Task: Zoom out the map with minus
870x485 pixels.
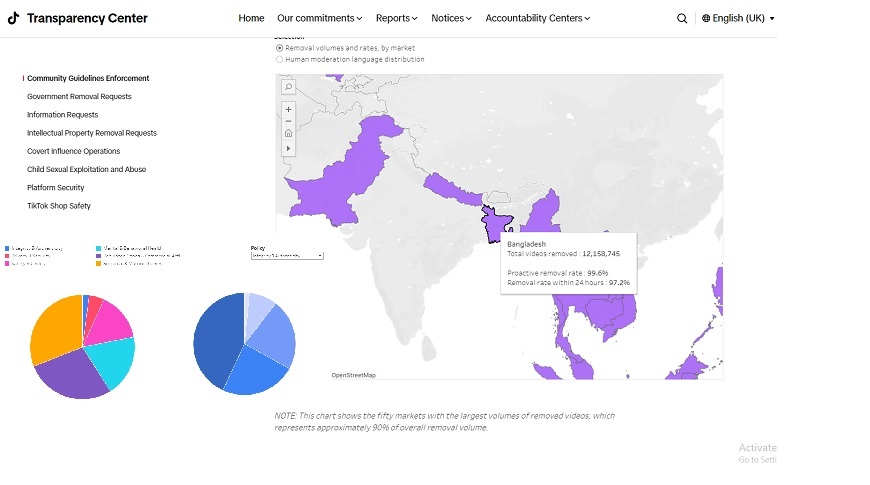Action: point(288,121)
